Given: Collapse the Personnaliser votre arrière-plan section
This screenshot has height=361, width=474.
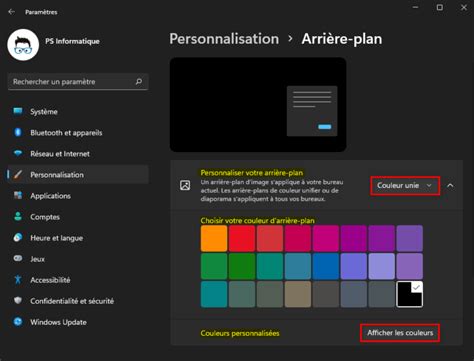Looking at the screenshot, I should coord(450,186).
